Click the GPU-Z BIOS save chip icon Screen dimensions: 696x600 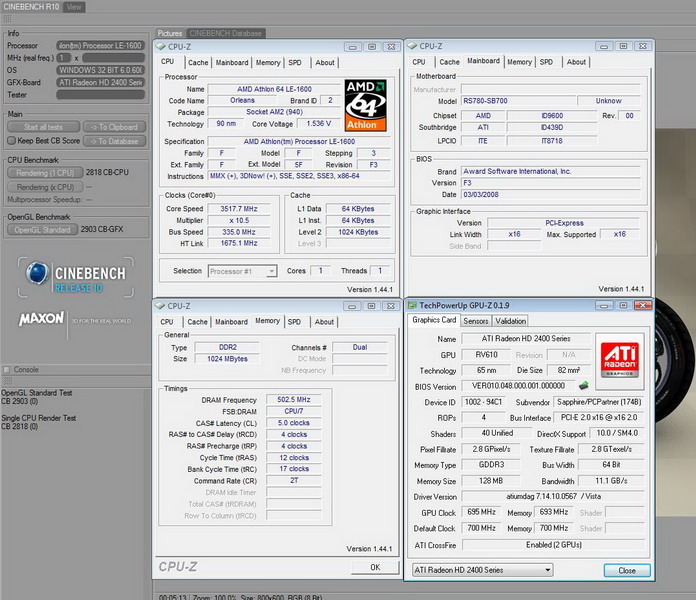(x=584, y=385)
